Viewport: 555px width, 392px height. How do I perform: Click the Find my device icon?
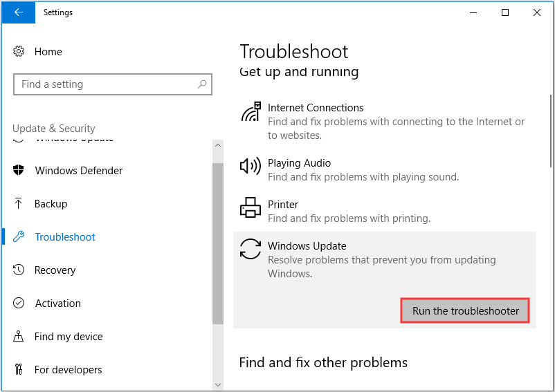[19, 337]
